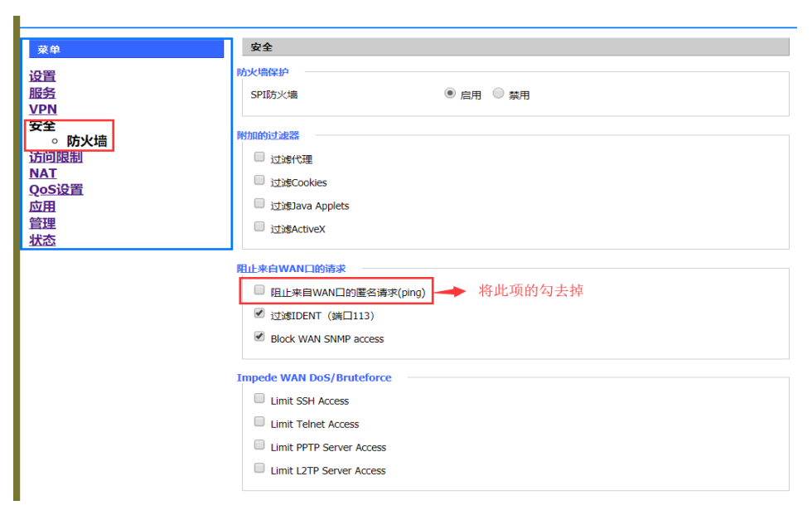Select the 防火墙 submenu item
Screen dimensions: 812x520
point(86,141)
